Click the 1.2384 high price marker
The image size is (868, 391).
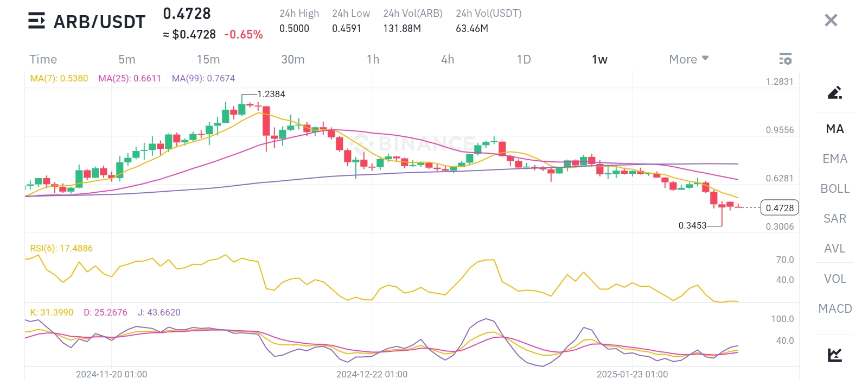271,94
